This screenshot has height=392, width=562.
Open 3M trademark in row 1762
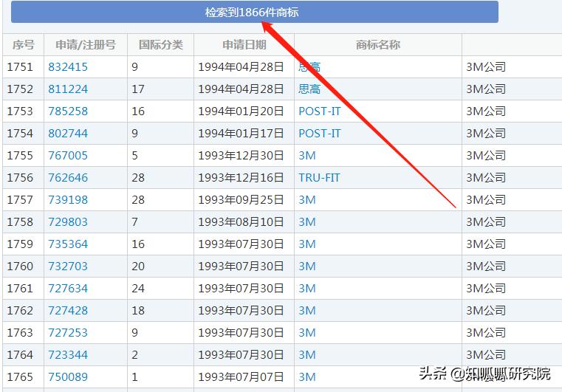(x=307, y=311)
